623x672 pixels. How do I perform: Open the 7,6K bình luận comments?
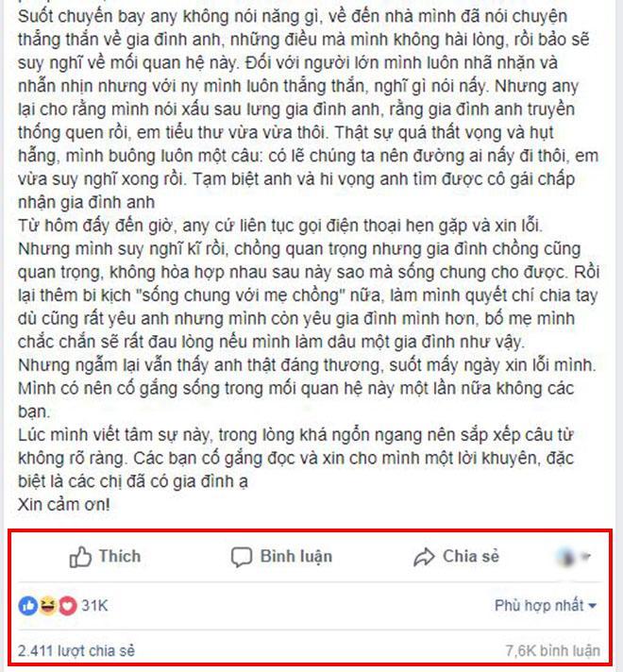coord(553,651)
